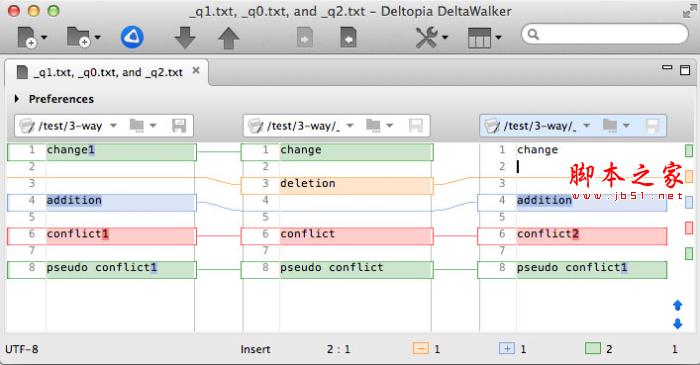
Task: Click the blue down arrow at bottom right
Action: click(677, 324)
